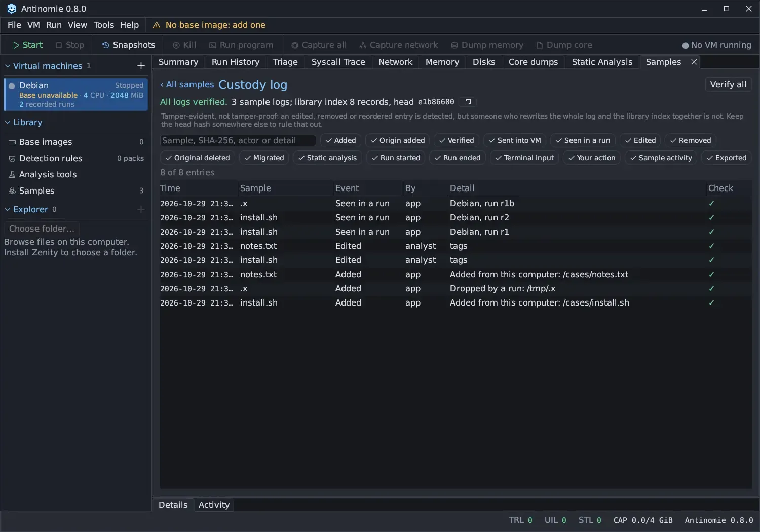Image resolution: width=760 pixels, height=532 pixels.
Task: Focus the sample search filter field
Action: coord(238,140)
